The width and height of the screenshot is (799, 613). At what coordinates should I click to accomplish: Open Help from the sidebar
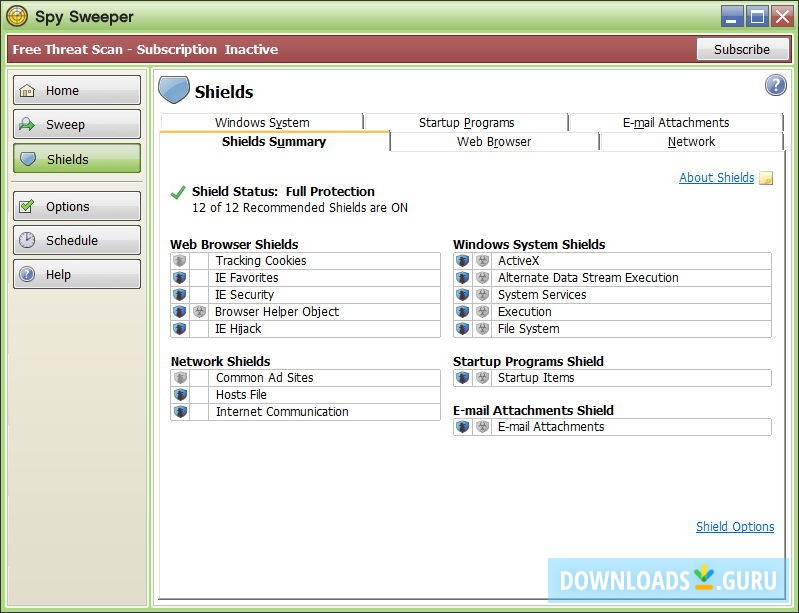point(77,274)
